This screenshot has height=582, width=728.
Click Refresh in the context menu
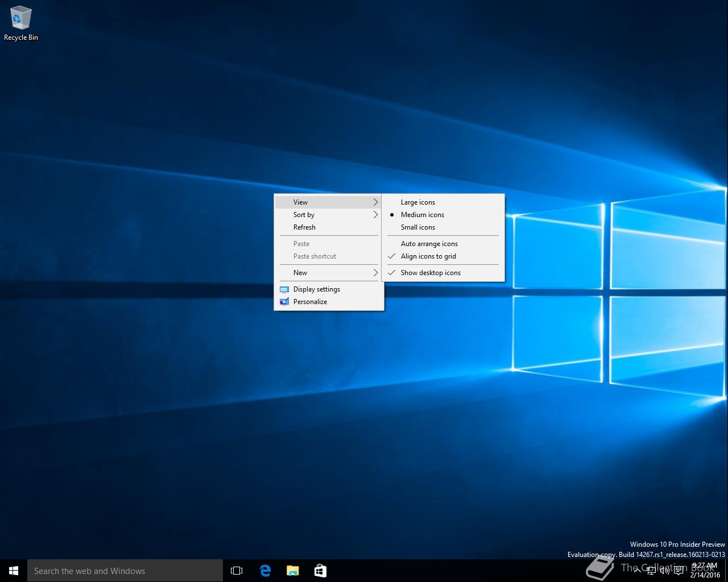pyautogui.click(x=304, y=227)
